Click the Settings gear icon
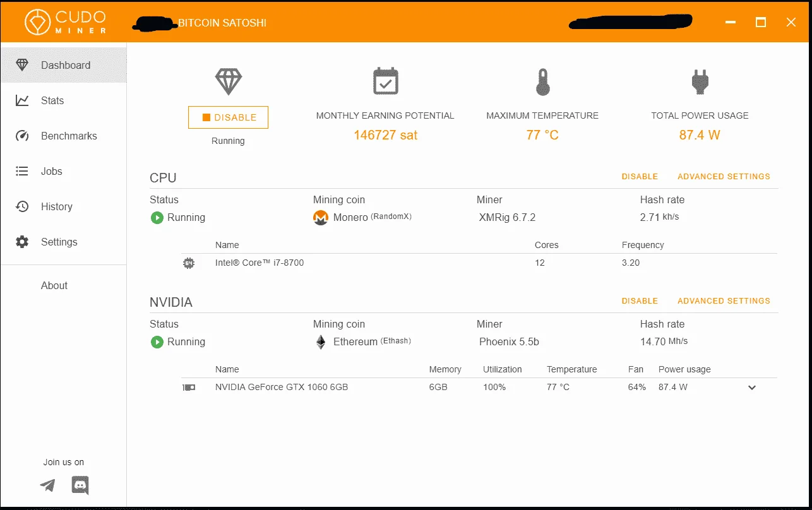812x510 pixels. tap(22, 242)
